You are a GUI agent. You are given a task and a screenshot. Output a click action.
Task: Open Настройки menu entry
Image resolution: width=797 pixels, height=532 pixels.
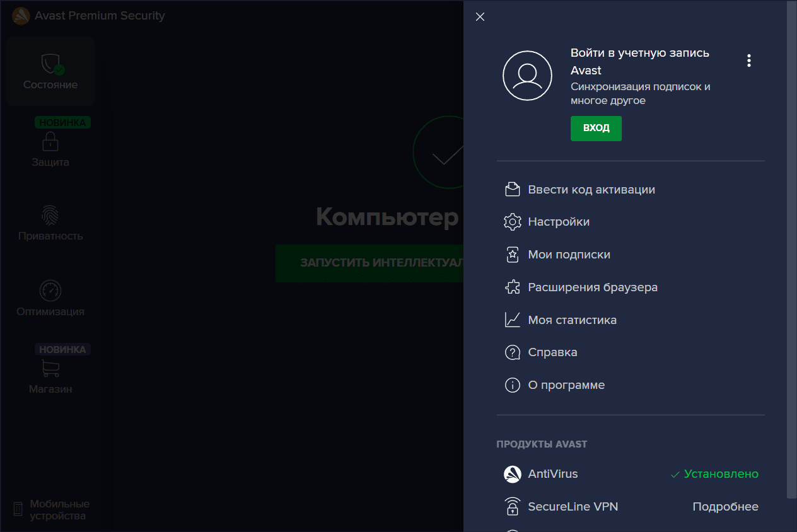559,222
